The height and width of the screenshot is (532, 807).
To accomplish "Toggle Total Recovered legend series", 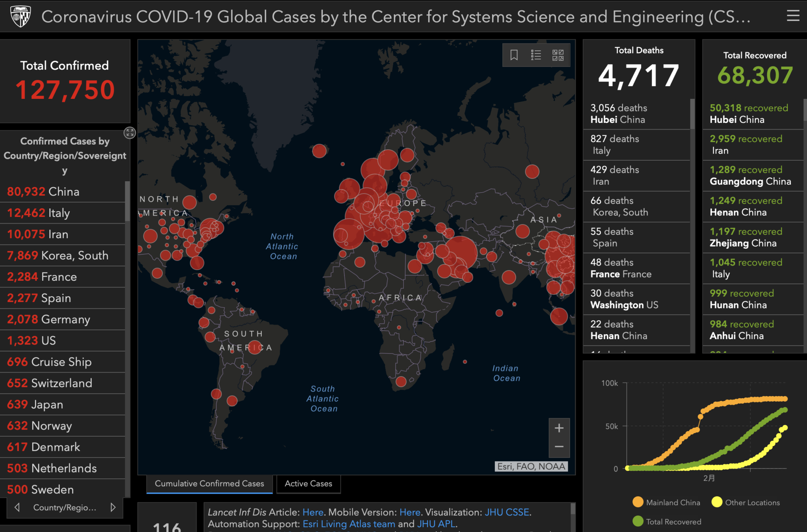I will [x=667, y=522].
